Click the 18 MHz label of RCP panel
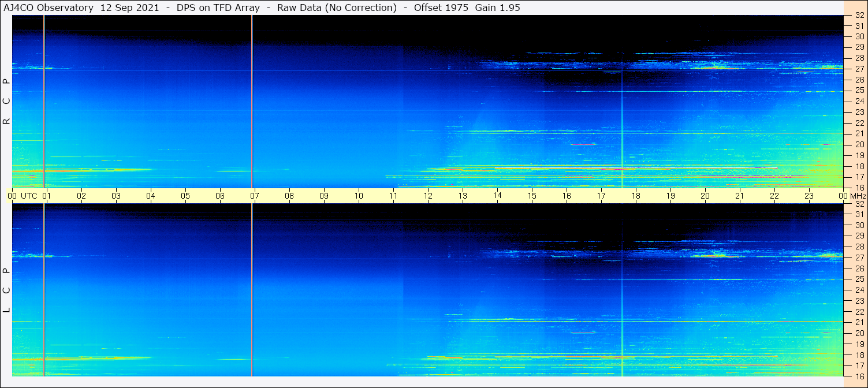Image resolution: width=868 pixels, height=388 pixels. [x=859, y=166]
